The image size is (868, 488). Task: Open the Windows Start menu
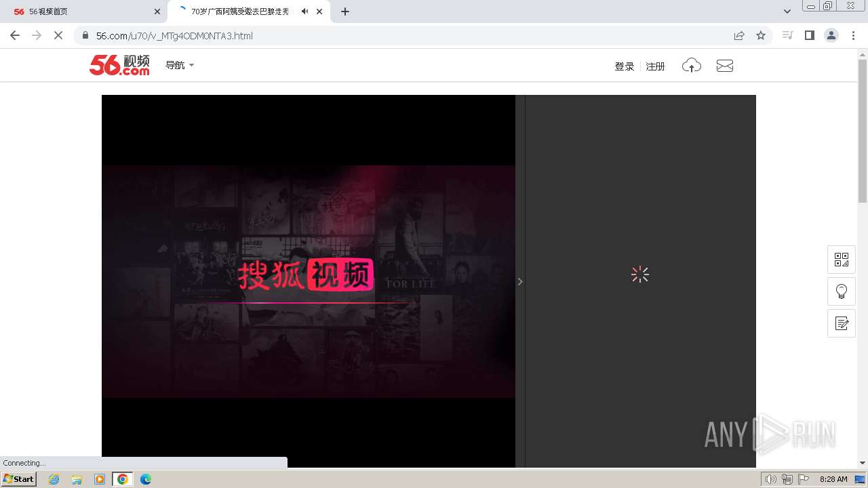(x=19, y=479)
